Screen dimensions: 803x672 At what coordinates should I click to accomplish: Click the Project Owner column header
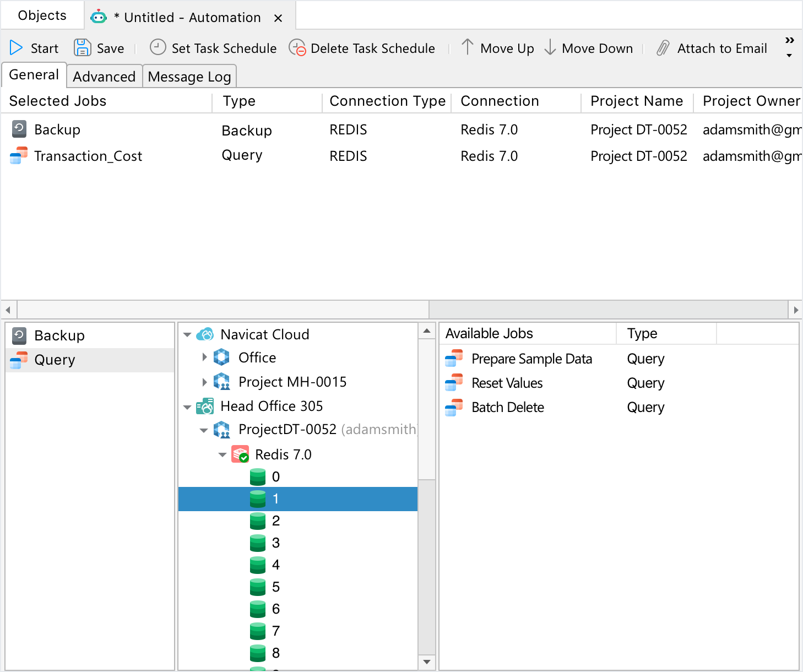coord(747,101)
